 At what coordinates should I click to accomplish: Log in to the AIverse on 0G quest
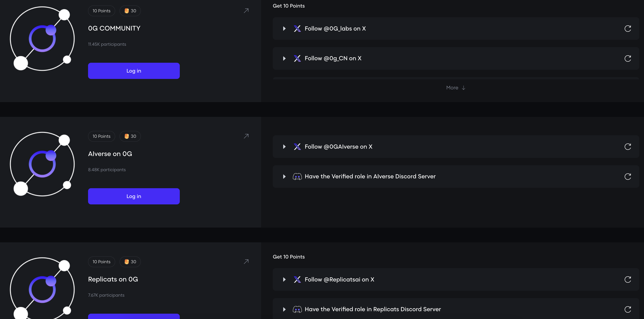pyautogui.click(x=134, y=196)
